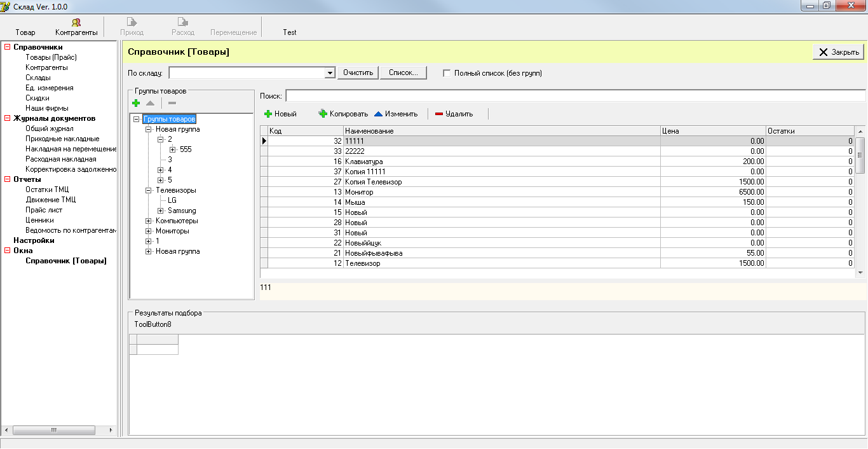Screen dimensions: 868x449
Task: Open the По складу dropdown list
Action: coord(330,73)
